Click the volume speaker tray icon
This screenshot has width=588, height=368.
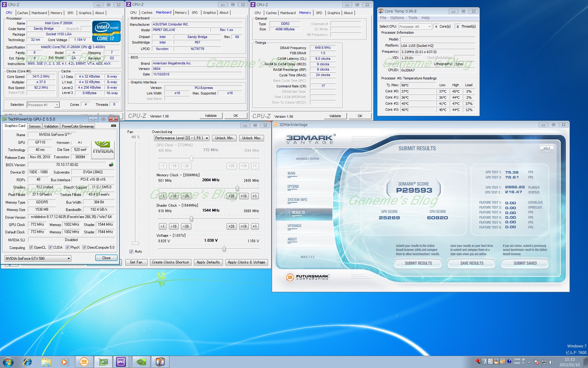point(551,362)
